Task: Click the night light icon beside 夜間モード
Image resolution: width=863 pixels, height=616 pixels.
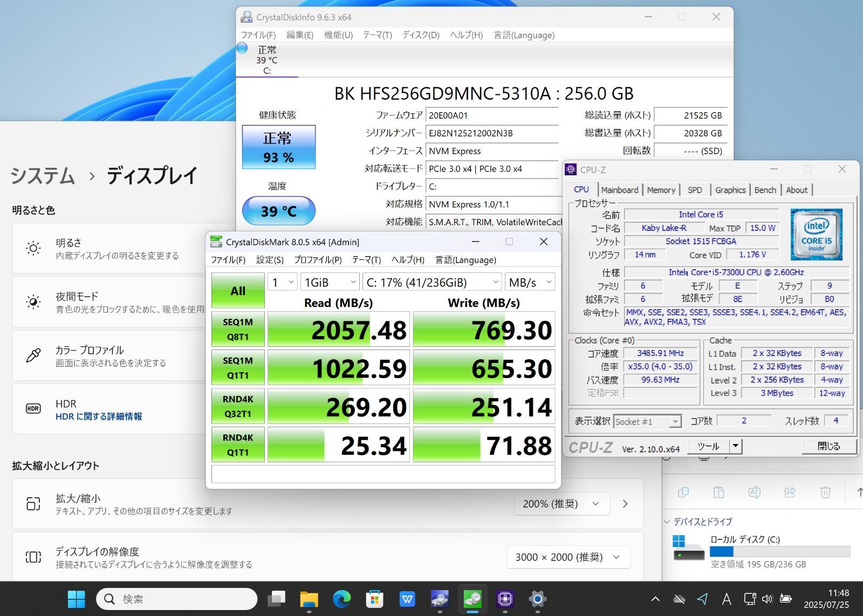Action: 33,302
